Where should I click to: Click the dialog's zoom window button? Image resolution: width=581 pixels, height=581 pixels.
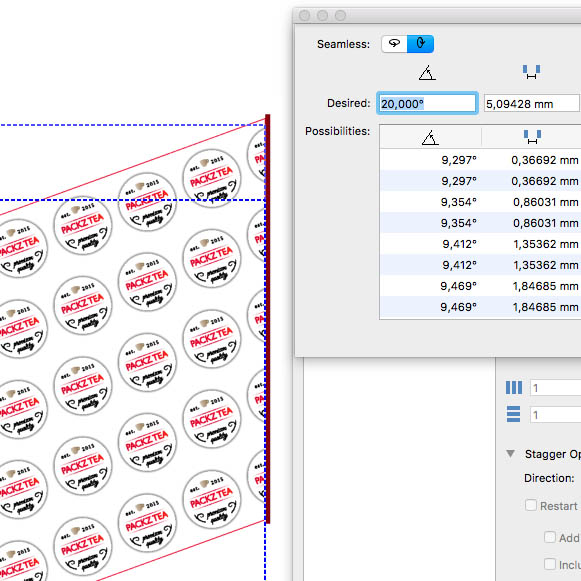340,15
